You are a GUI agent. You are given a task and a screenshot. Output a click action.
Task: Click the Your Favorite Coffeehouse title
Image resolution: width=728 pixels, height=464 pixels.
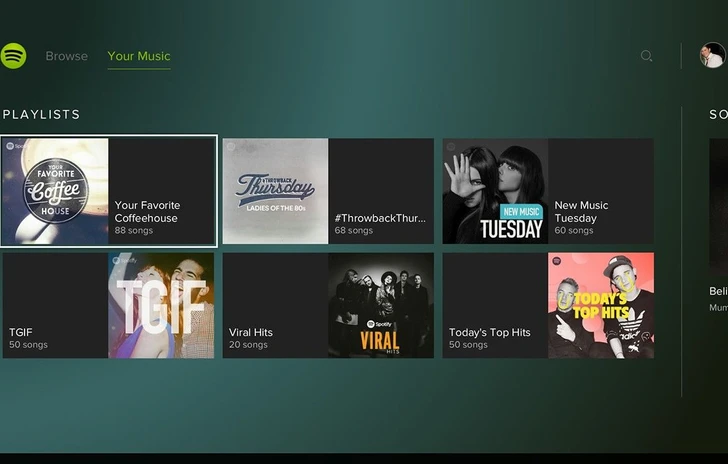[147, 212]
